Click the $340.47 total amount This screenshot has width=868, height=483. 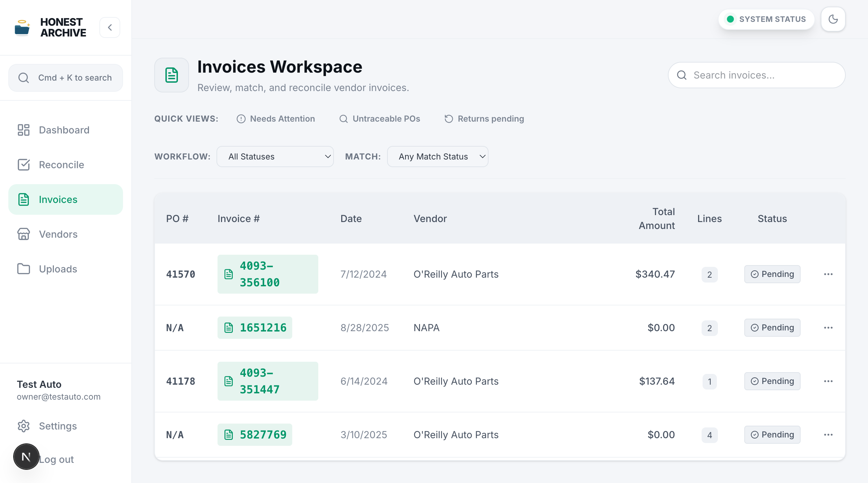pos(655,274)
